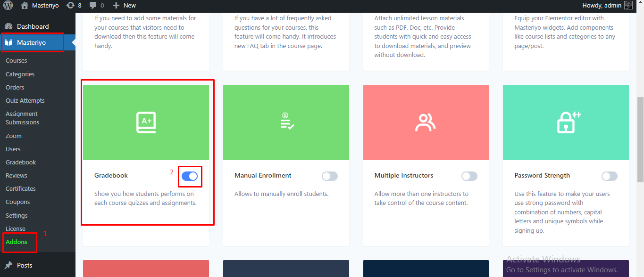The width and height of the screenshot is (644, 277).
Task: Click the Manual Enrollment checklist icon
Action: (x=287, y=122)
